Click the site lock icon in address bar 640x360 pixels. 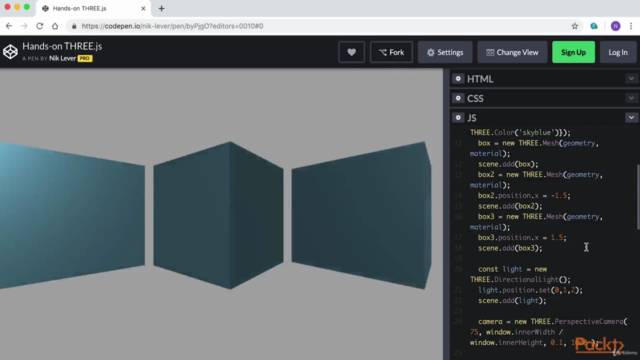pos(74,26)
